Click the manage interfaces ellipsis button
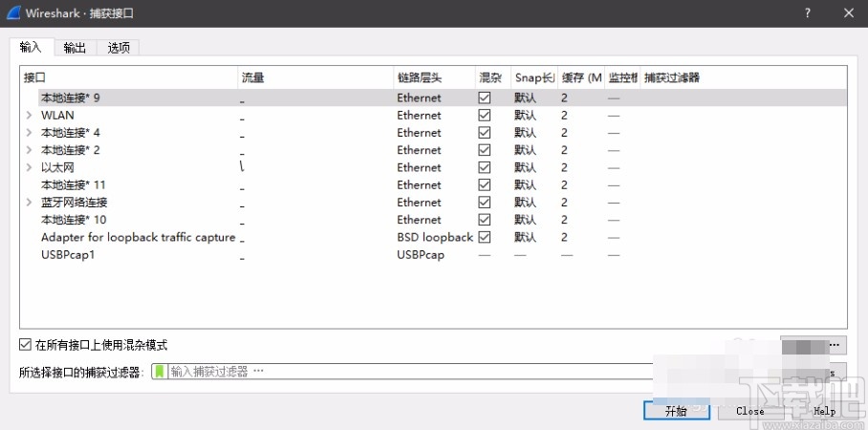The width and height of the screenshot is (868, 430). point(814,345)
